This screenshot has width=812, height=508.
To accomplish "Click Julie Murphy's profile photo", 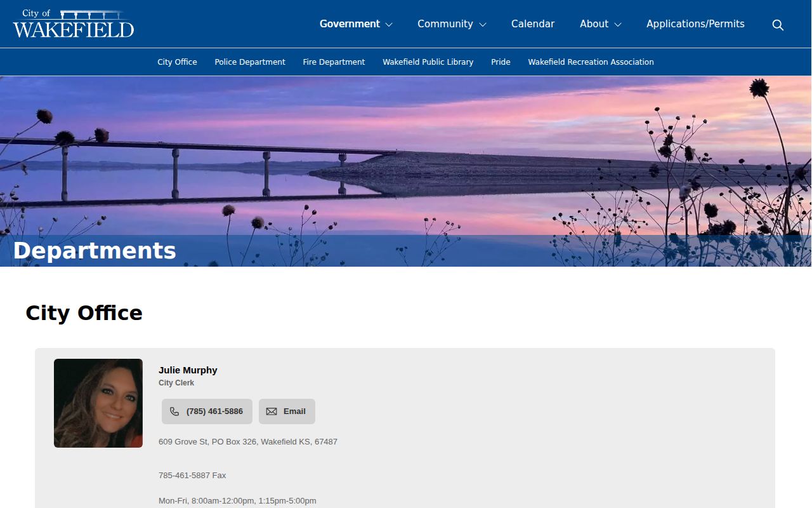I will (x=98, y=403).
